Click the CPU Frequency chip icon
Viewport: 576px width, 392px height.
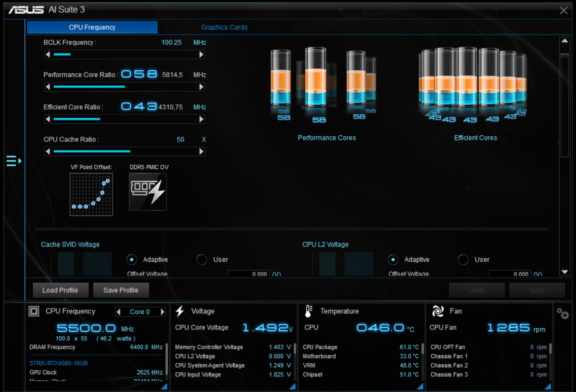(34, 311)
